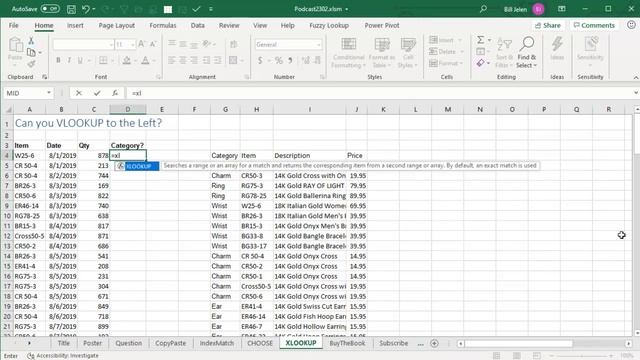Open the General number format dropdown

(318, 44)
